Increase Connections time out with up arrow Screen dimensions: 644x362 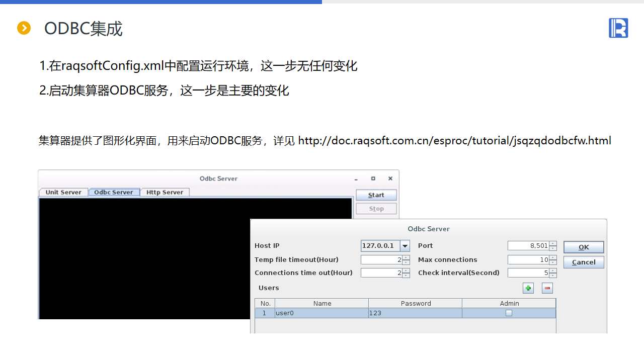tap(406, 270)
